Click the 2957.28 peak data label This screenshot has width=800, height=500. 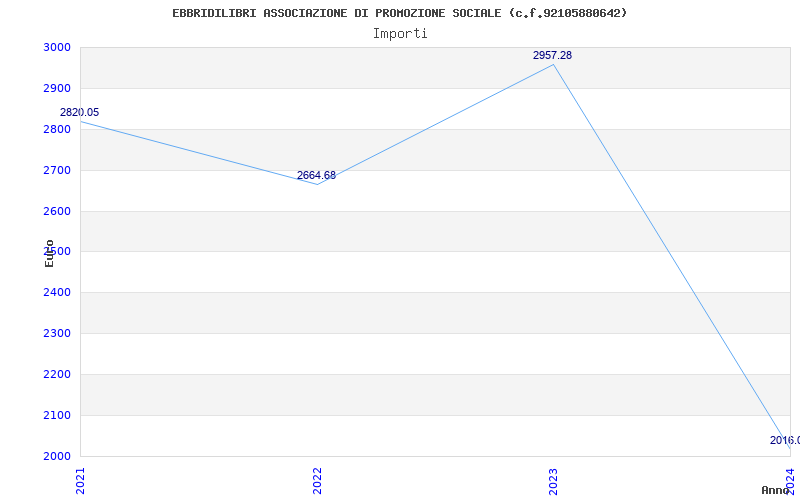[552, 56]
